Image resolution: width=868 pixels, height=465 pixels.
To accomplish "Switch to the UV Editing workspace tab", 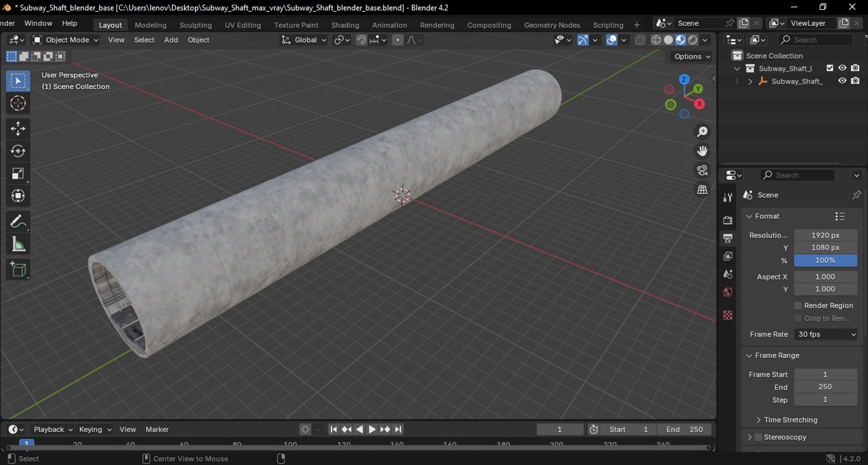I will [243, 25].
